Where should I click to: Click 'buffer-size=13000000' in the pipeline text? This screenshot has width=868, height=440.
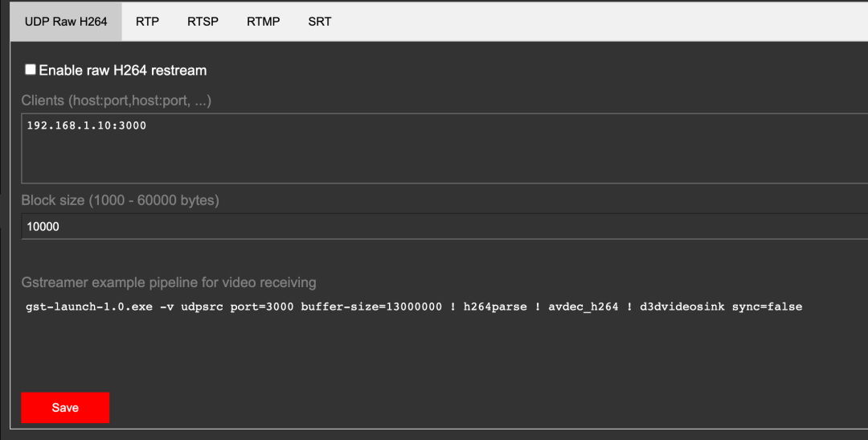371,306
